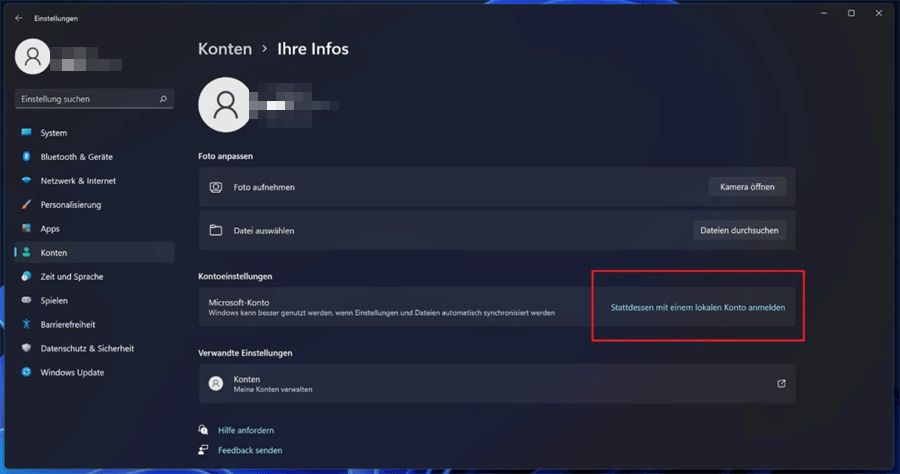
Task: Open Windows Update page
Action: tap(94, 372)
